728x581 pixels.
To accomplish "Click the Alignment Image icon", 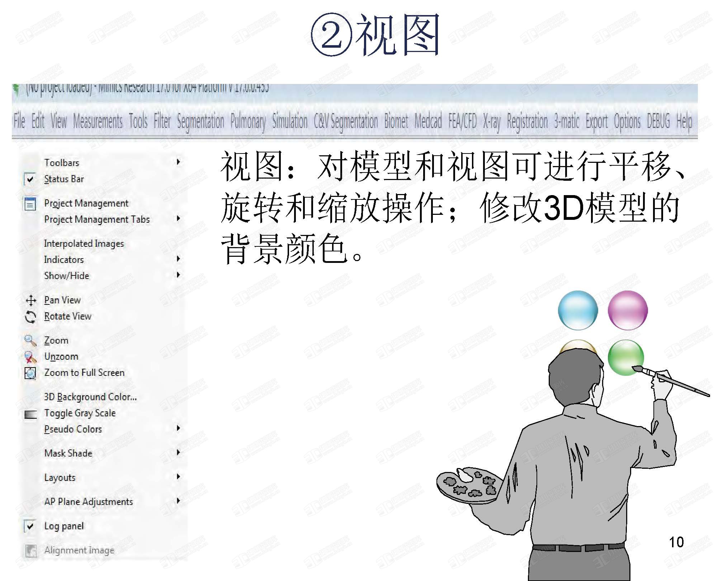I will pyautogui.click(x=31, y=551).
